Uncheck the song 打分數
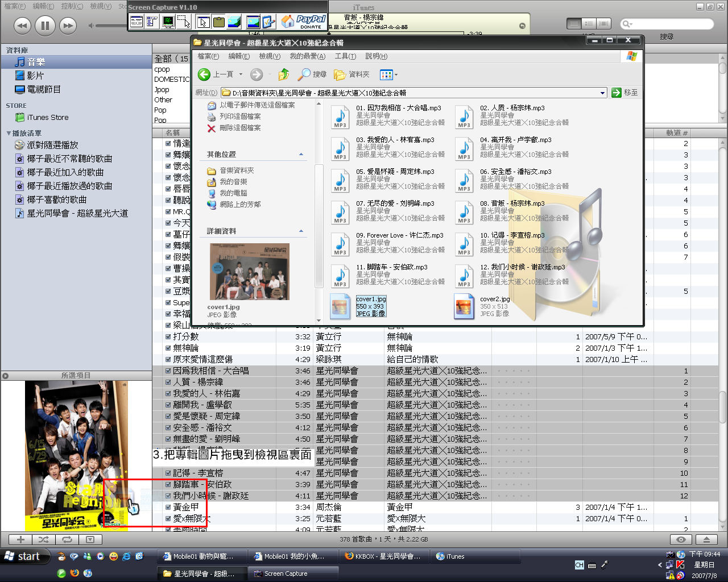 tap(168, 336)
